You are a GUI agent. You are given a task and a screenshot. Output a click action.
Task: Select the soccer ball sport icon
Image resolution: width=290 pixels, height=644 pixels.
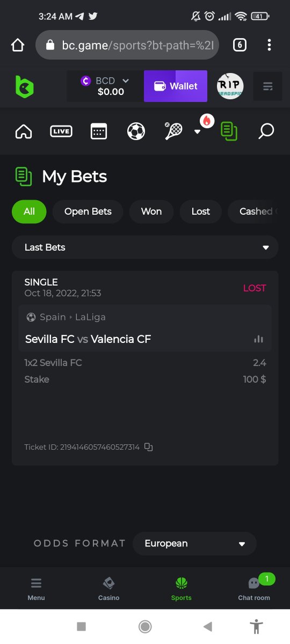136,131
